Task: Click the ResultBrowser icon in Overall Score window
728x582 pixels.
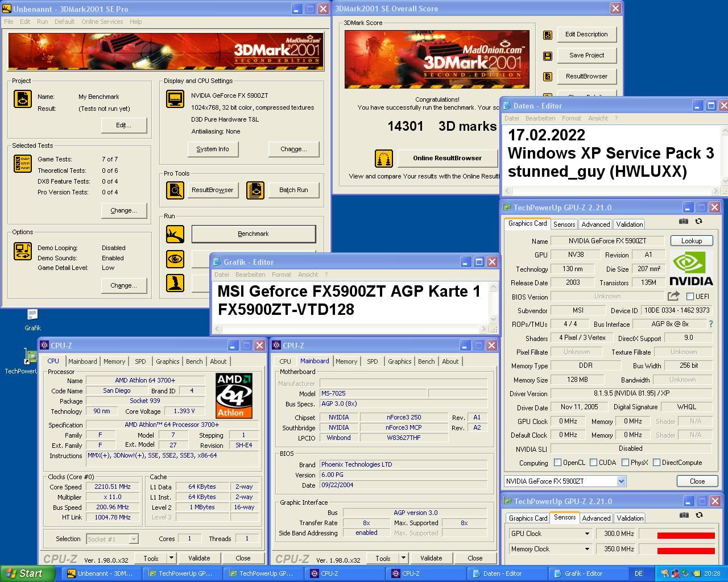Action: coord(547,77)
